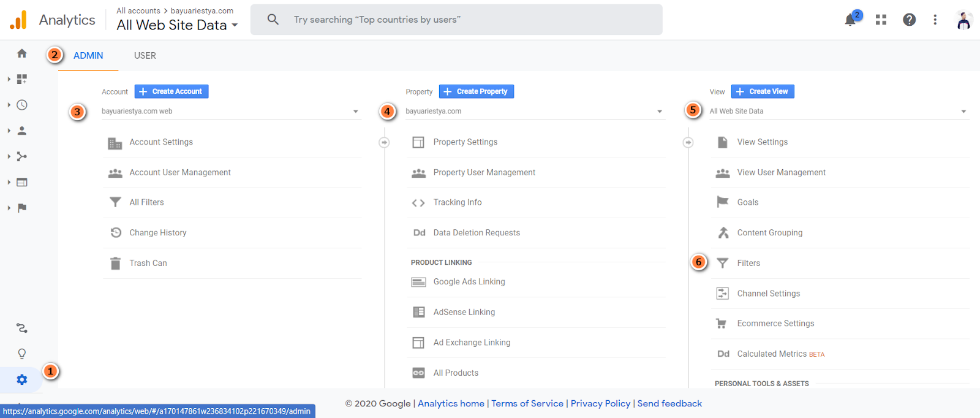
Task: Open the Home icon in sidebar
Action: click(x=22, y=54)
